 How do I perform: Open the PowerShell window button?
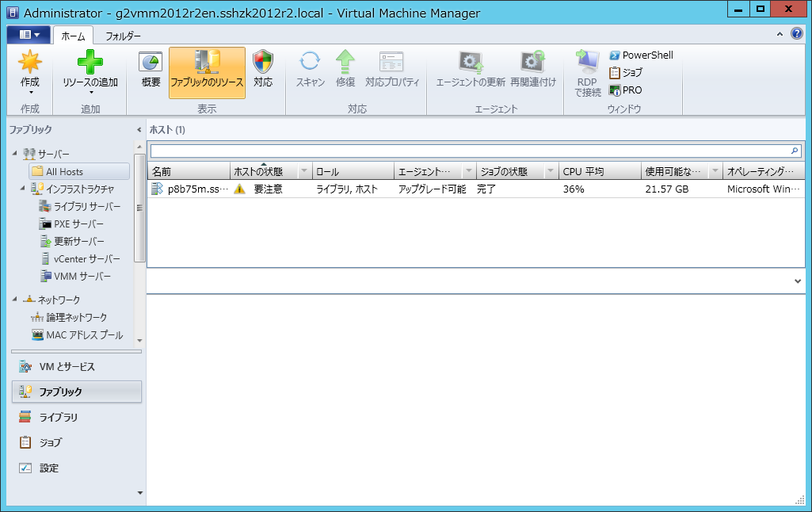pos(641,55)
